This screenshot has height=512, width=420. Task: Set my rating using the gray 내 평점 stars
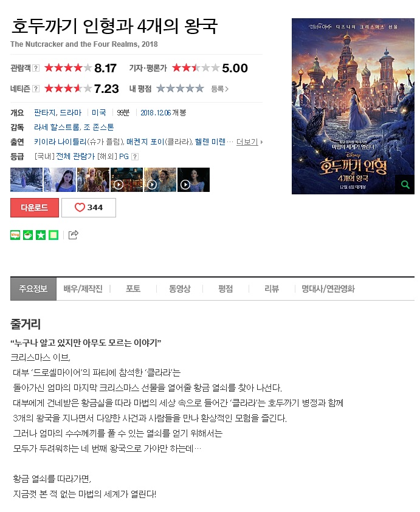pos(180,89)
